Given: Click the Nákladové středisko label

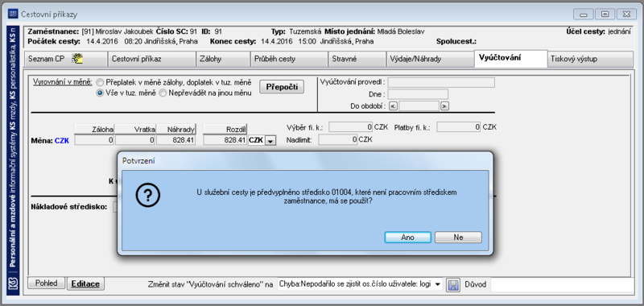Looking at the screenshot, I should point(69,206).
